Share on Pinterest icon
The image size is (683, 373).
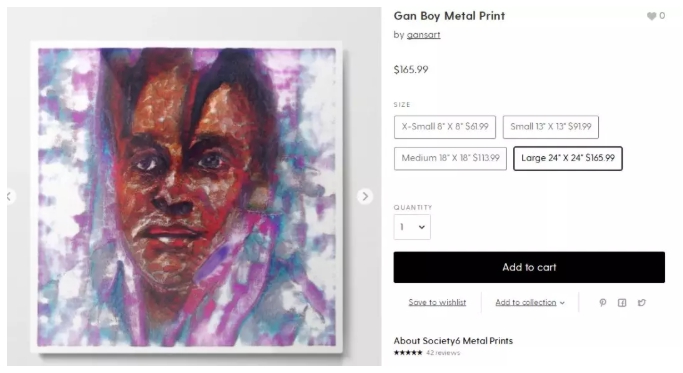click(x=602, y=302)
